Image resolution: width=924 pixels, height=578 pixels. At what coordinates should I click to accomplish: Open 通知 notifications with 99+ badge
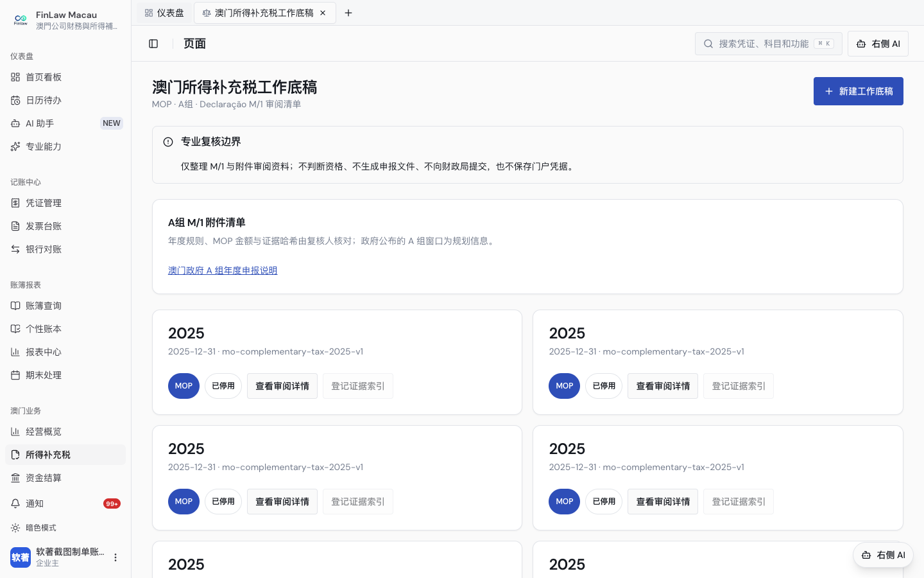pos(65,504)
